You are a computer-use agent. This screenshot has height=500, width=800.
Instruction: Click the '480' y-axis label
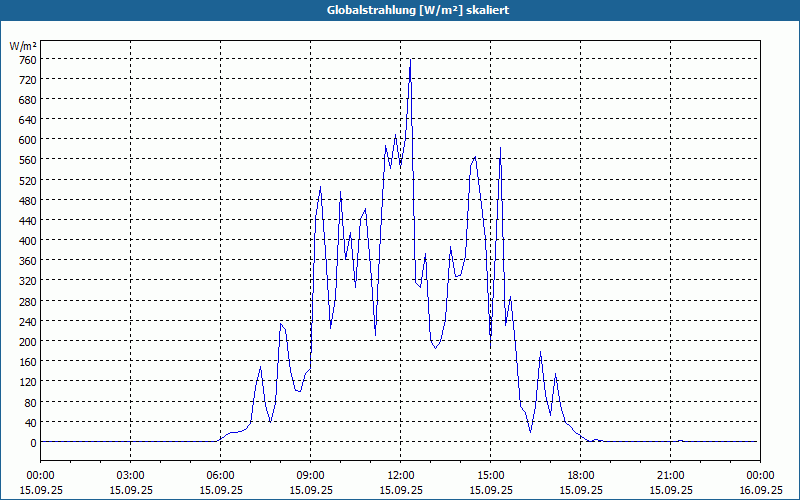(28, 201)
